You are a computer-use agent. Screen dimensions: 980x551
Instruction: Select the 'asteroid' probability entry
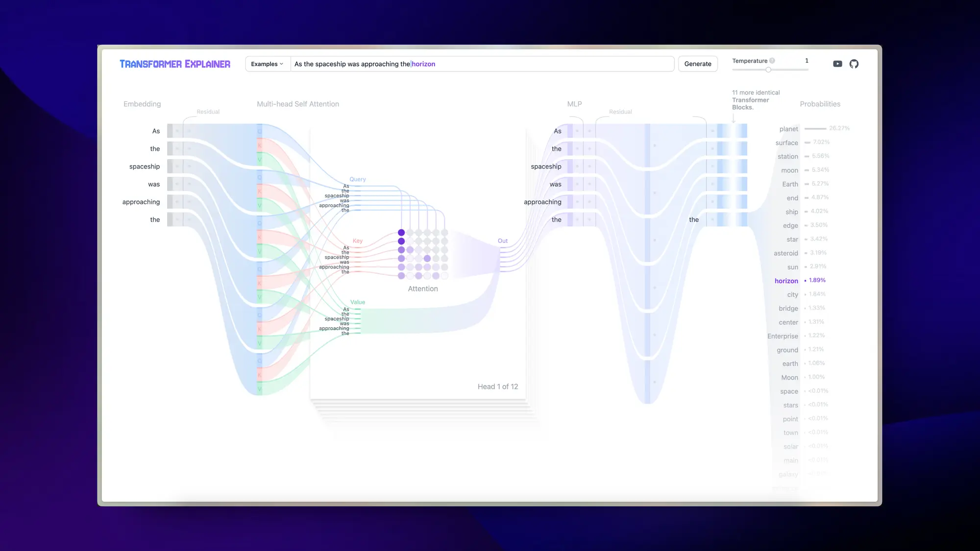click(785, 253)
